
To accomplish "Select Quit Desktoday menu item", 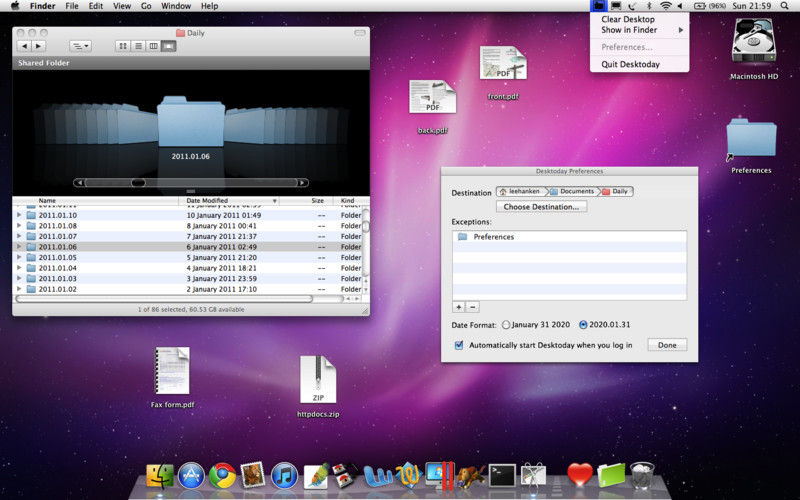I will 630,64.
